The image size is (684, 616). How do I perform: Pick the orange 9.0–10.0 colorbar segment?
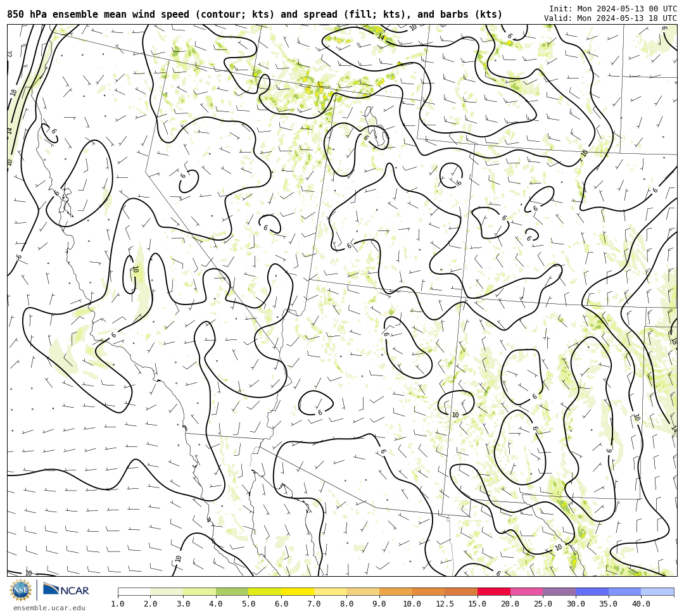pos(396,591)
